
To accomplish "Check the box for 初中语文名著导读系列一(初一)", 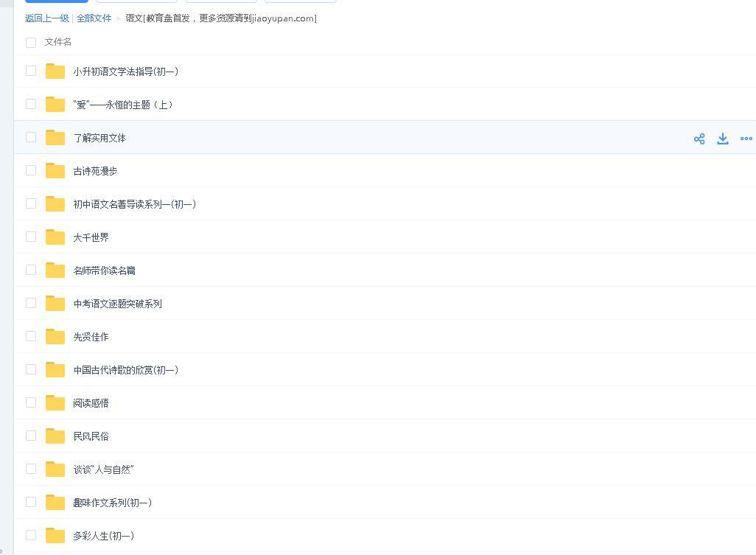I will [x=31, y=203].
